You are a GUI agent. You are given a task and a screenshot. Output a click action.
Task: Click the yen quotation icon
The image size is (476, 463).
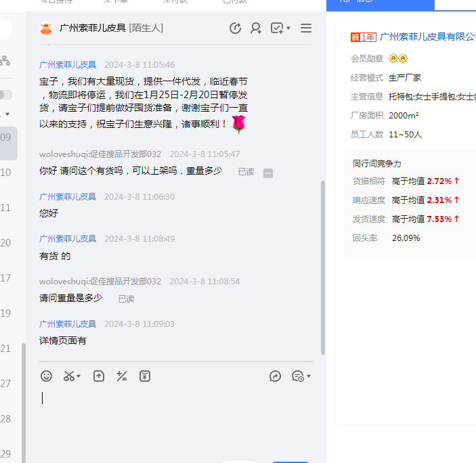(145, 376)
